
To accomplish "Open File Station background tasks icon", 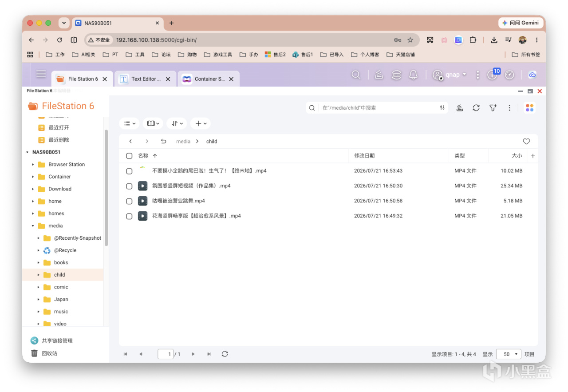I will coord(460,108).
